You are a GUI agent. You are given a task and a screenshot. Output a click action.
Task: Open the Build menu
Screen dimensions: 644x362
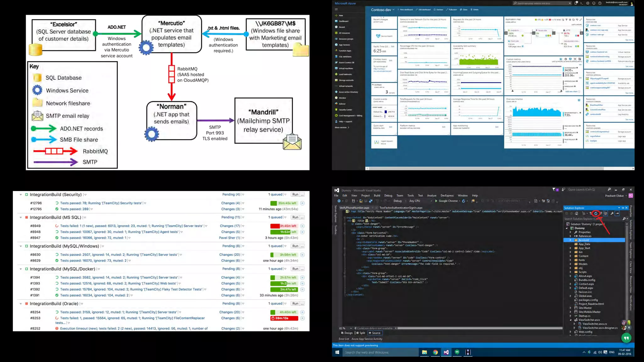tap(377, 195)
